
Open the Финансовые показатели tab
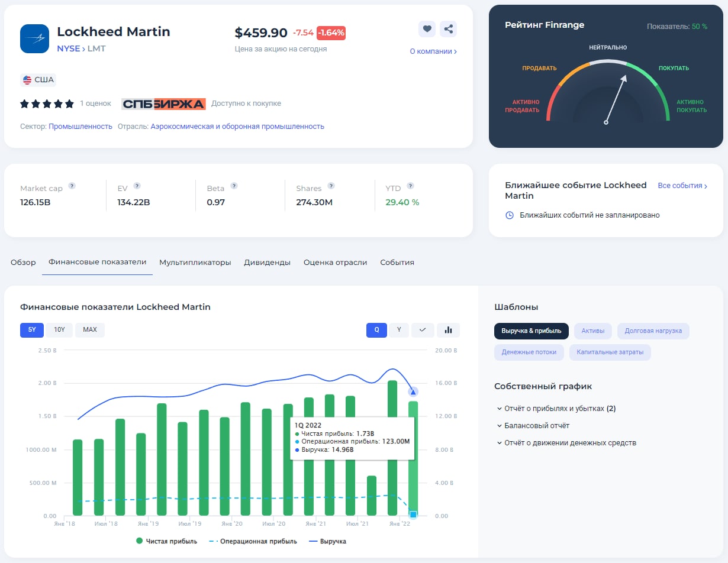(98, 262)
